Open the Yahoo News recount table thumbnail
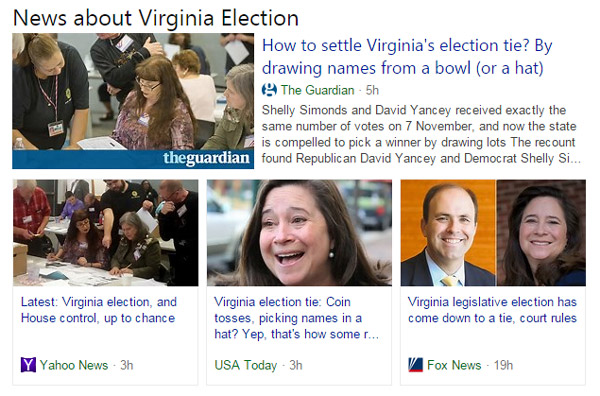The width and height of the screenshot is (600, 396). 106,233
